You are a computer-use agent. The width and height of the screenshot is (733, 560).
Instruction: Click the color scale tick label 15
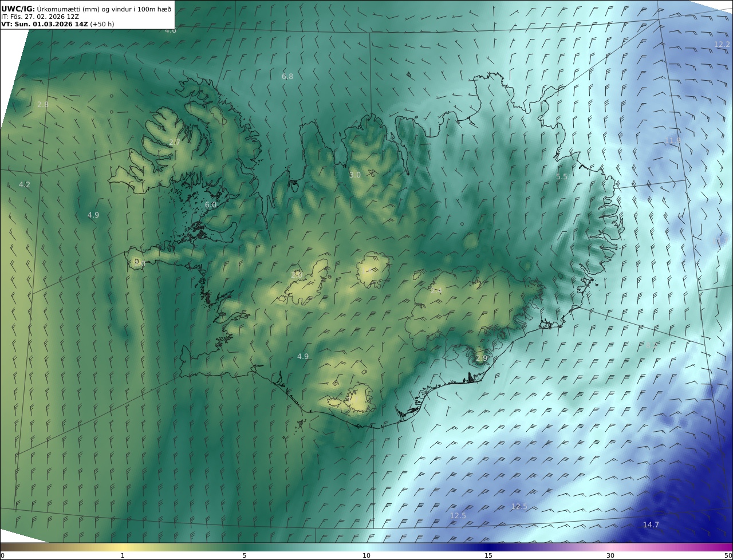click(x=488, y=555)
